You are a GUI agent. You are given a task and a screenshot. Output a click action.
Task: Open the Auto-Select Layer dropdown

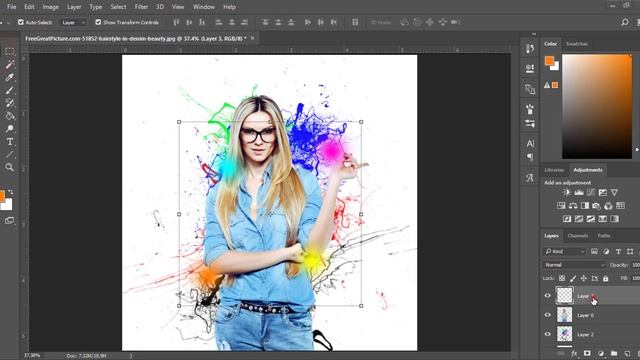coord(73,22)
